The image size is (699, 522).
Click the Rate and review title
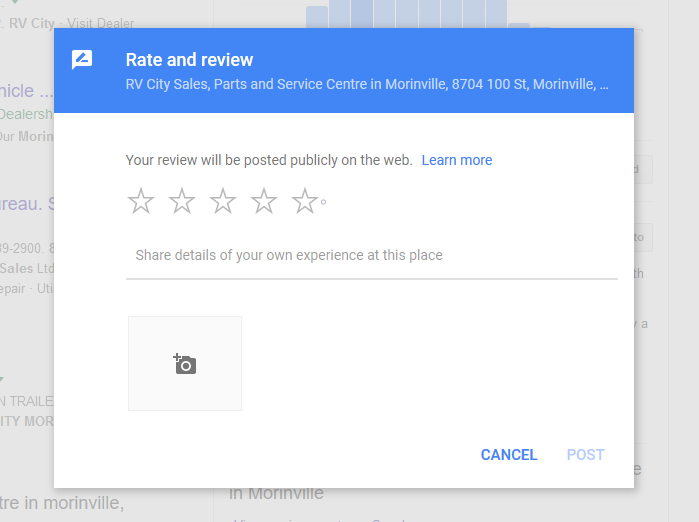189,60
